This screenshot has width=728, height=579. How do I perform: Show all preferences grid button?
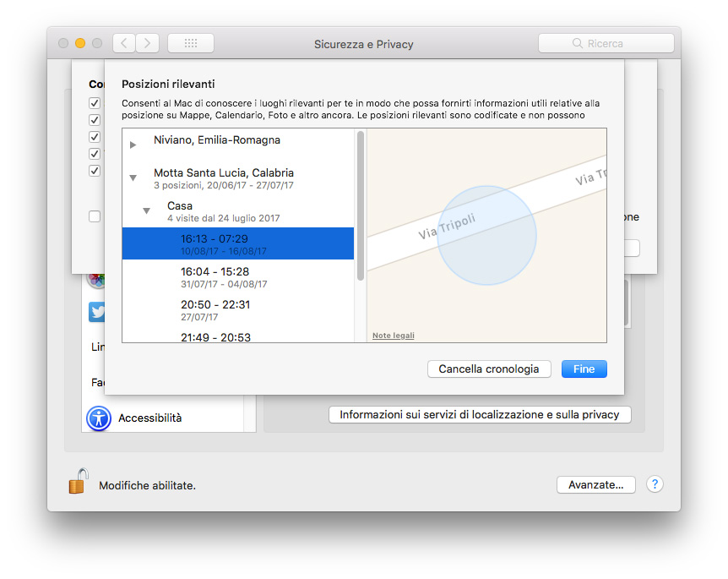click(191, 43)
